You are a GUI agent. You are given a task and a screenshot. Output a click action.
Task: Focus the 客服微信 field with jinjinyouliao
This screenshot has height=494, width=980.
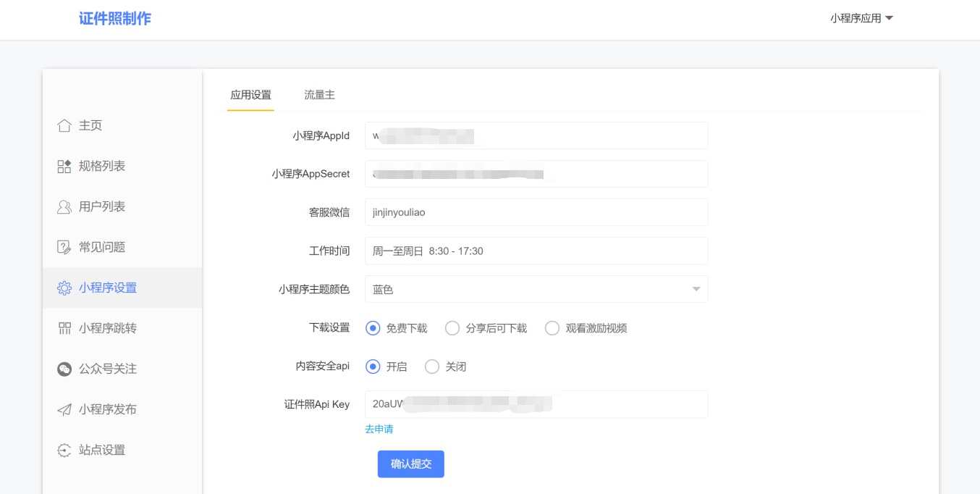tap(536, 212)
